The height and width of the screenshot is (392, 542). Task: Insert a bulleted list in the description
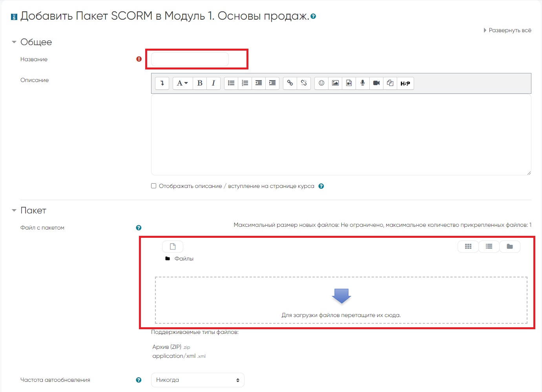[231, 83]
